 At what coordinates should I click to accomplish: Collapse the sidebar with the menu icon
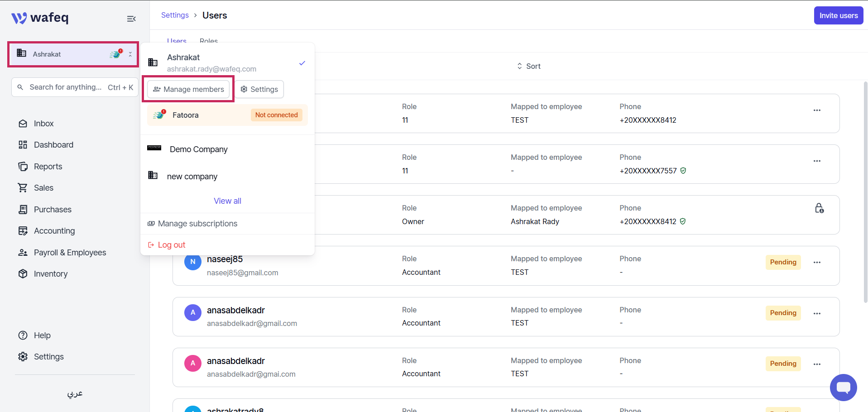click(131, 19)
